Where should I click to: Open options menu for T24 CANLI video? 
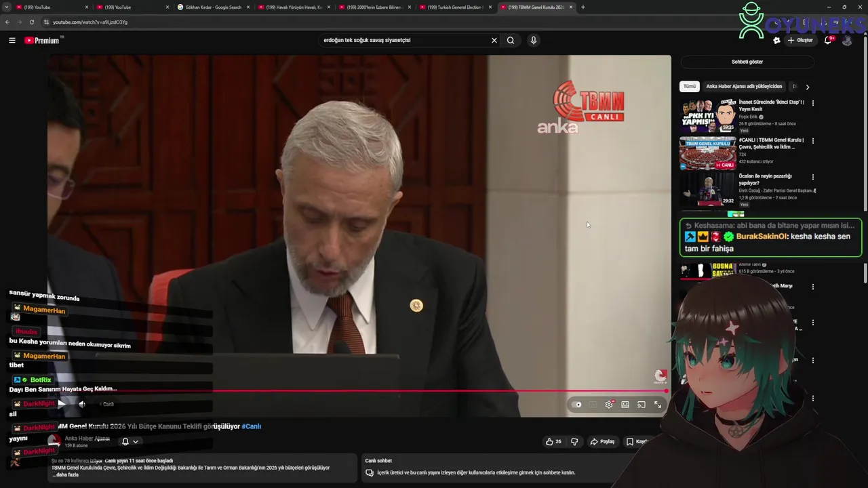pyautogui.click(x=812, y=141)
